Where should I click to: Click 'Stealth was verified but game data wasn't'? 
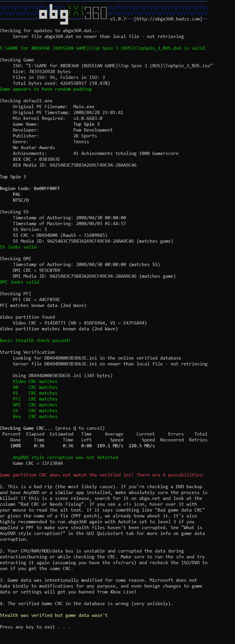(x=54, y=615)
